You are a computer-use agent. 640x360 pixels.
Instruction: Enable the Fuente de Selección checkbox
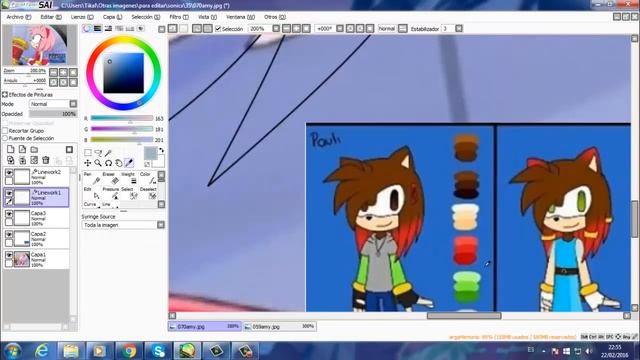[5, 138]
